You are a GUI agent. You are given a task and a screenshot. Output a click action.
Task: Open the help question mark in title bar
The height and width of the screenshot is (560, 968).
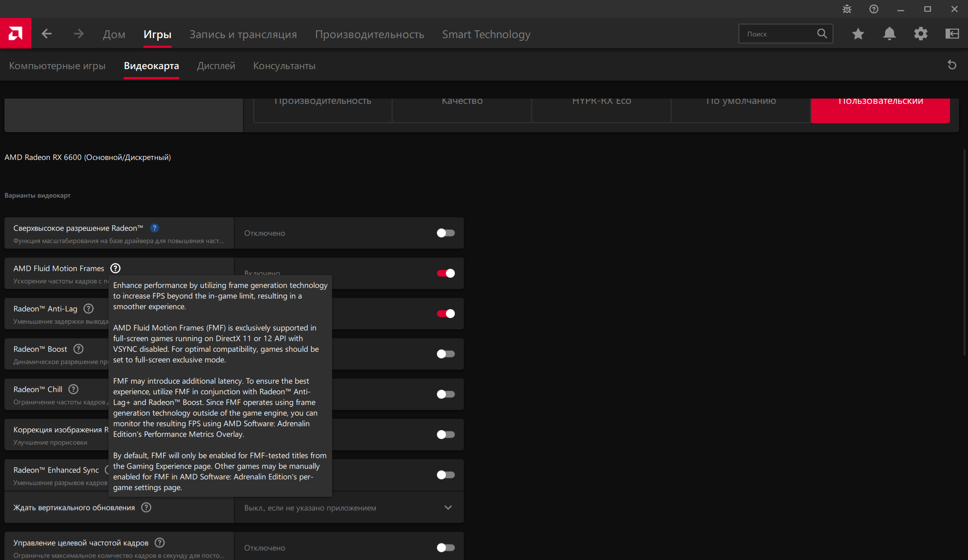(x=874, y=9)
